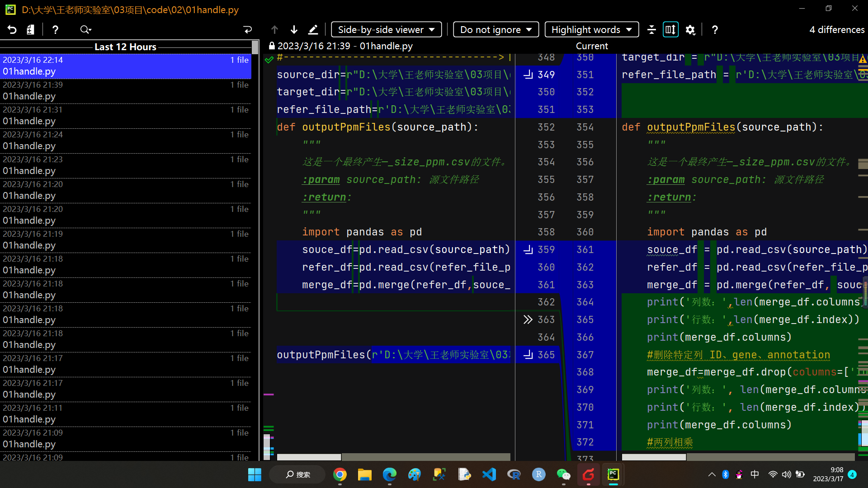Click the Bluetooth tray icon
The width and height of the screenshot is (868, 488).
[x=726, y=474]
